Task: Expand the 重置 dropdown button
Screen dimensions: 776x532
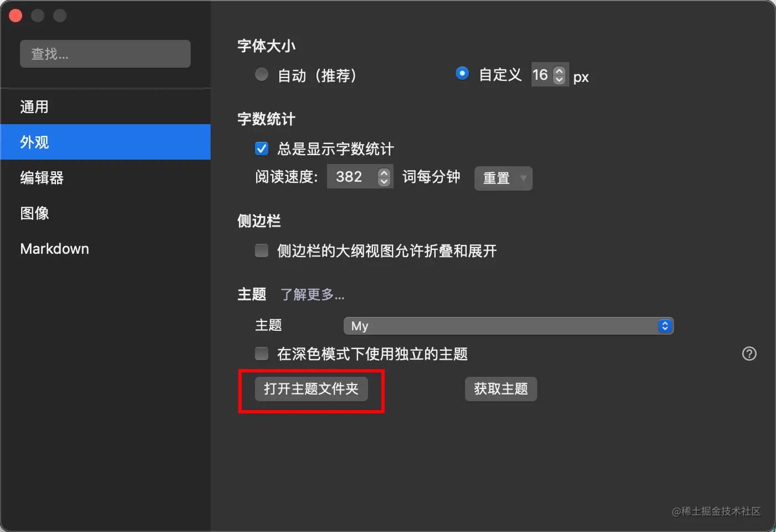Action: [x=503, y=178]
